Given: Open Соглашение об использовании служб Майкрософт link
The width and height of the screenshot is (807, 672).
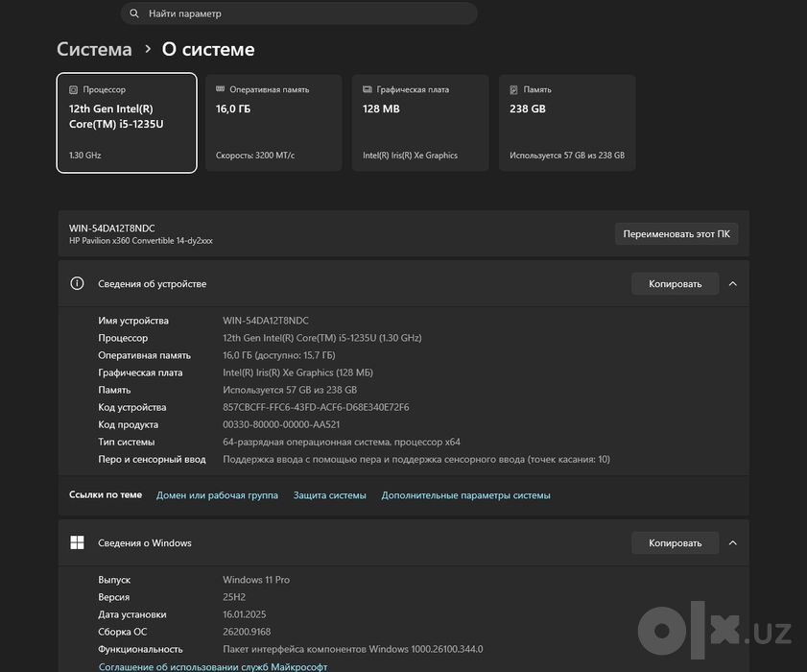Looking at the screenshot, I should [x=213, y=666].
